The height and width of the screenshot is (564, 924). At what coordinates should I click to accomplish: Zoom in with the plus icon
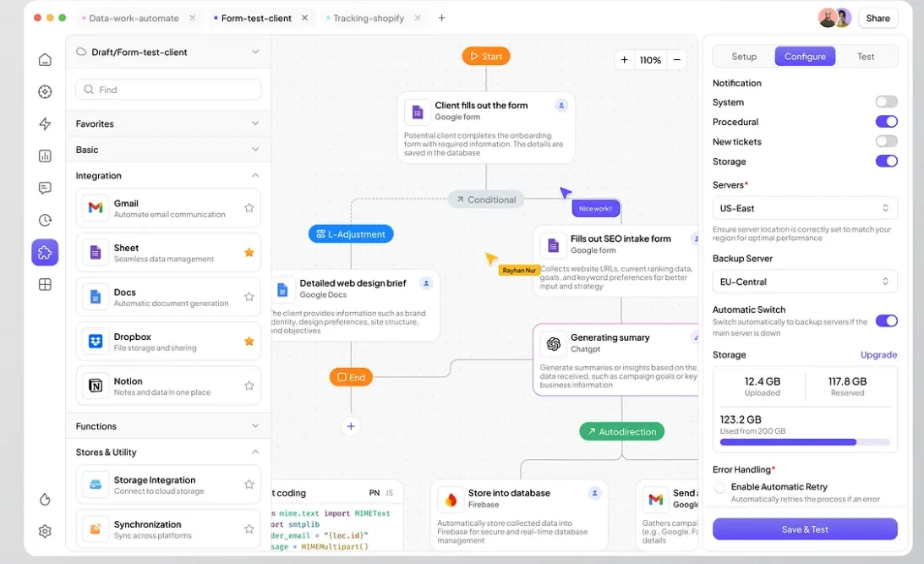pos(625,59)
